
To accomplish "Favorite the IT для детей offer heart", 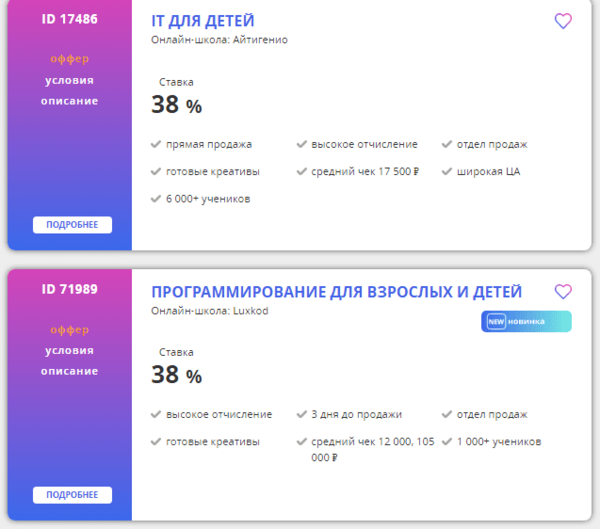I will (x=563, y=21).
